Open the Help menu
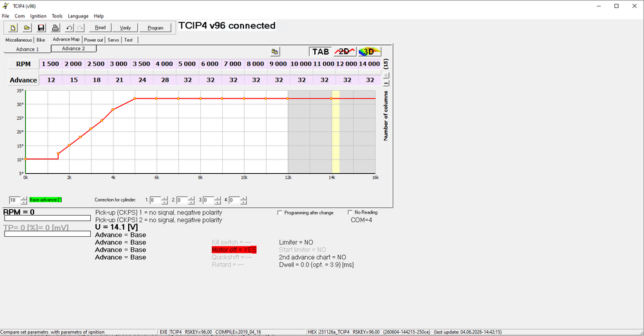 click(99, 16)
